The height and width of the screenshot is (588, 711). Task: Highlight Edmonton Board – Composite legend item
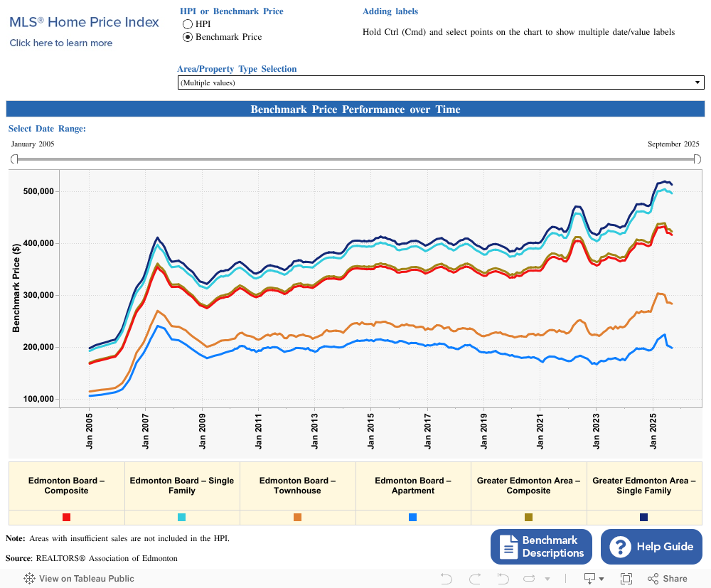67,486
